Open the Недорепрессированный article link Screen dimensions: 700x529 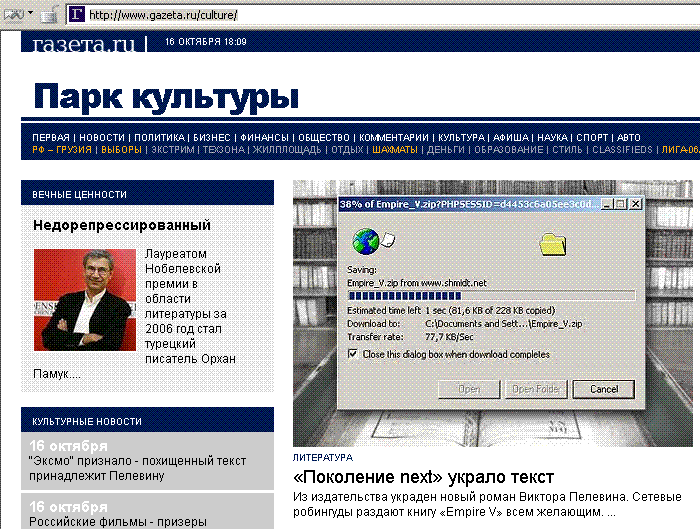point(121,225)
